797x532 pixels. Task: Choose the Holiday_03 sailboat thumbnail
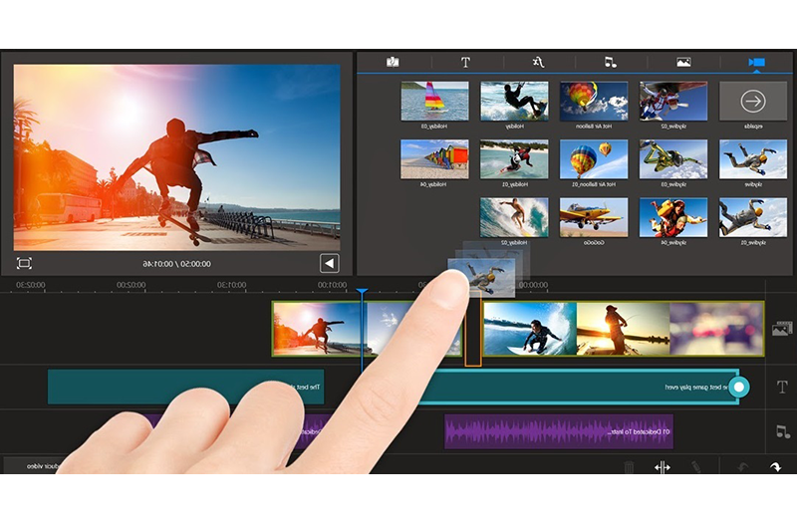[434, 101]
